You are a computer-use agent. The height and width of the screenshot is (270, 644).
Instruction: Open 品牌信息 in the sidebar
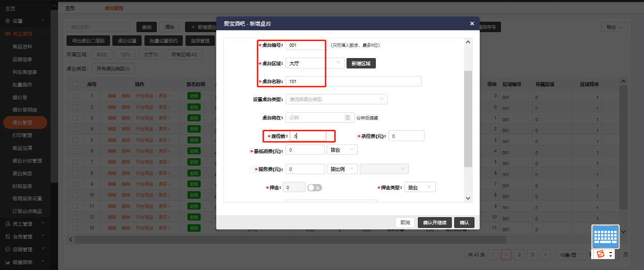[22, 59]
